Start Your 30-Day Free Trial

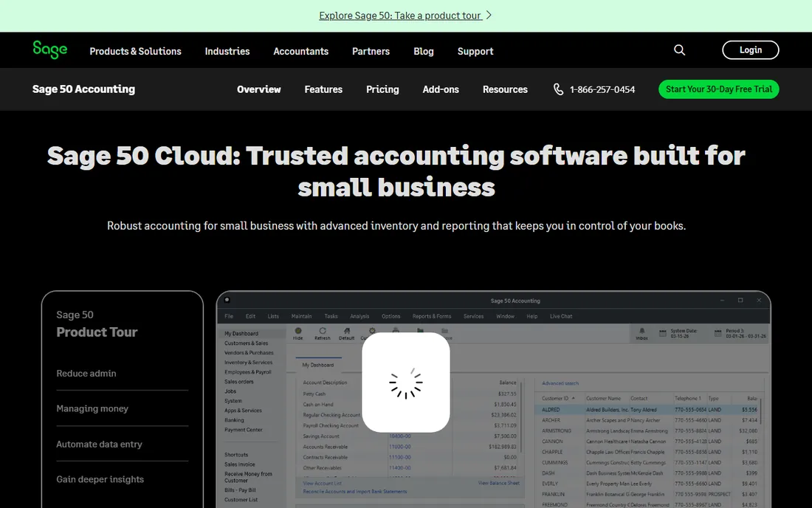719,89
